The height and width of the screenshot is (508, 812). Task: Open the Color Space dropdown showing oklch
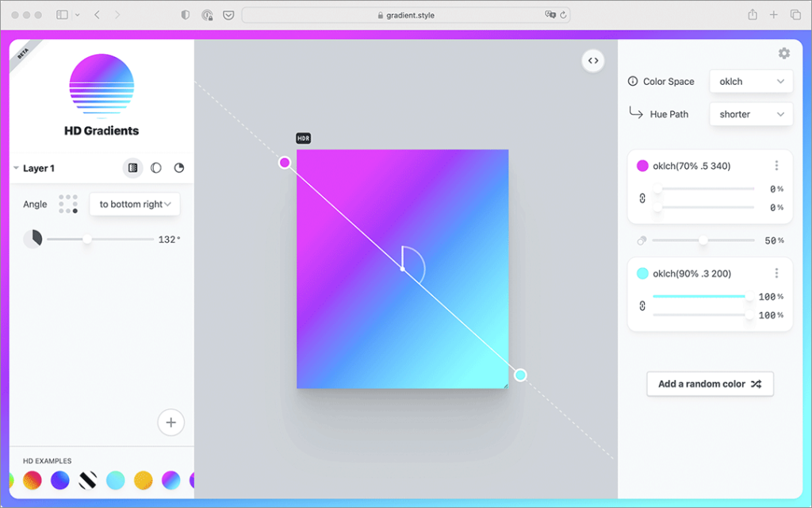[750, 82]
